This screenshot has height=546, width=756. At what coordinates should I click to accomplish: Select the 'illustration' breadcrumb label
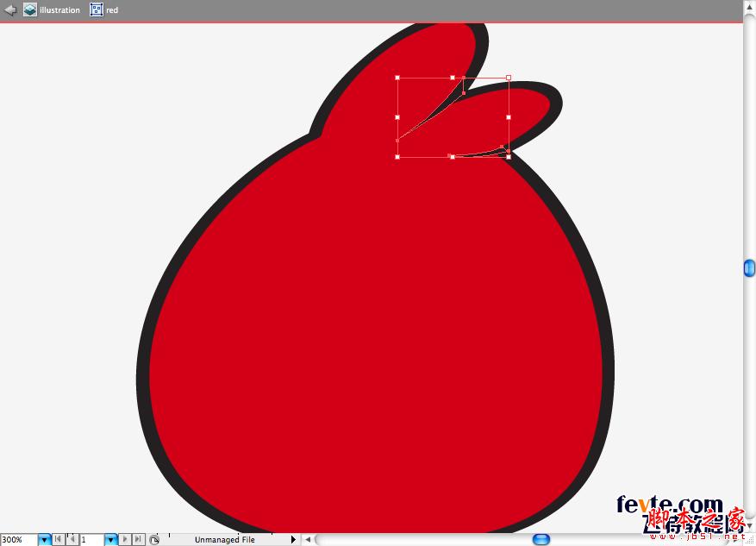(x=59, y=10)
